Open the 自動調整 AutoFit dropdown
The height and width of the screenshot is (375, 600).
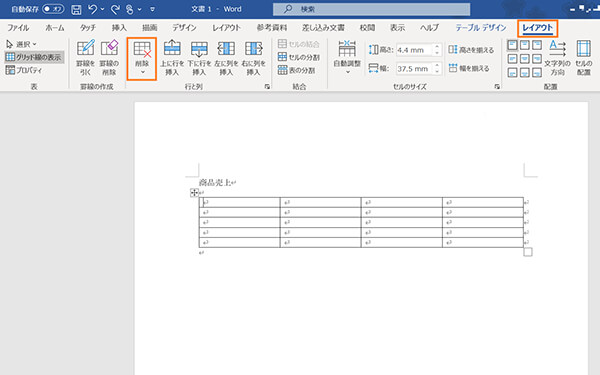tap(347, 57)
